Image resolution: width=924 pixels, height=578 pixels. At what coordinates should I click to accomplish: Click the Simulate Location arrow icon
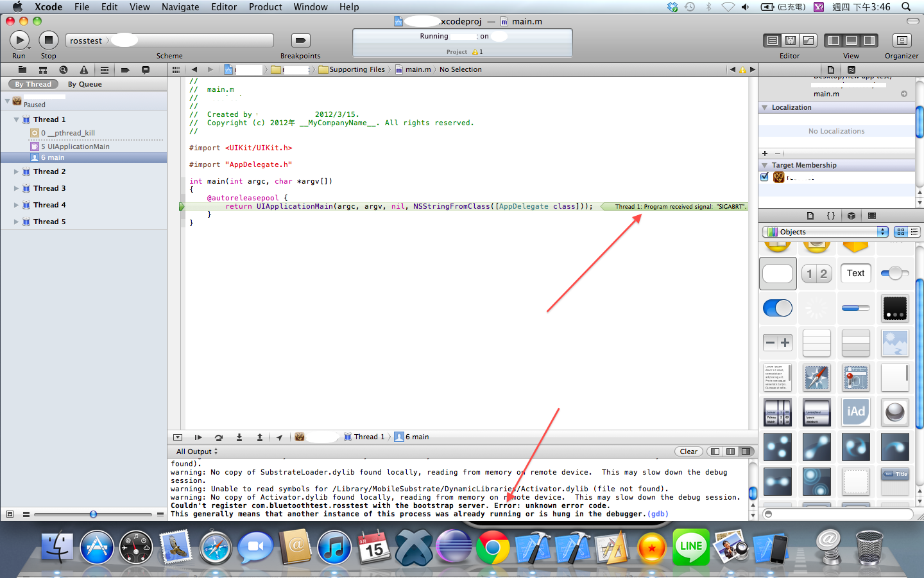pos(279,437)
